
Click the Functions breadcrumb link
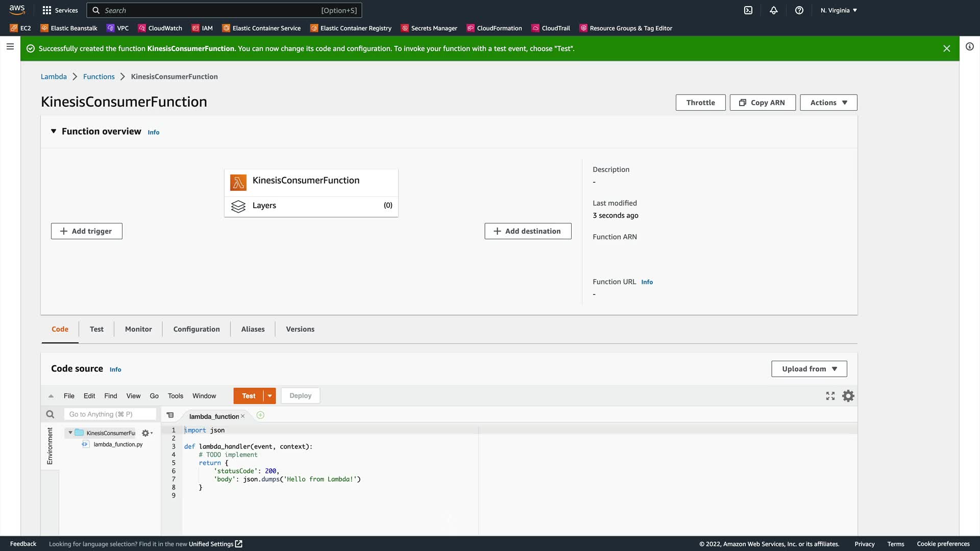99,77
